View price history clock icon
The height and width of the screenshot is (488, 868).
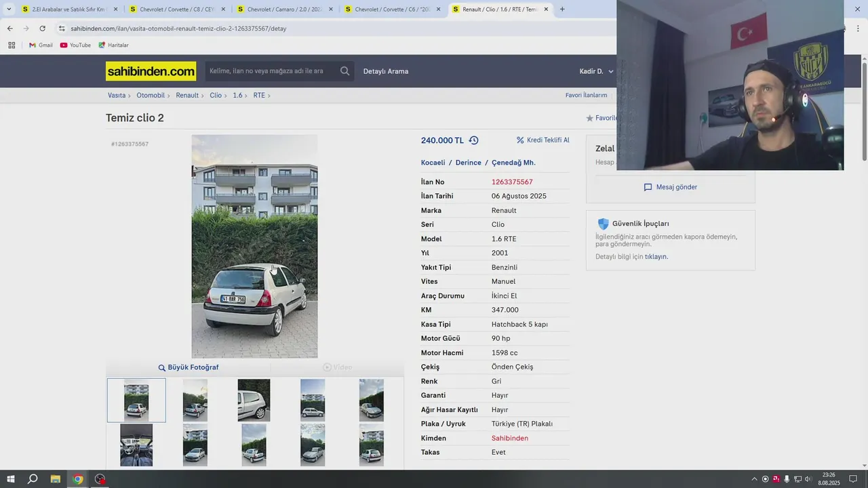click(473, 140)
